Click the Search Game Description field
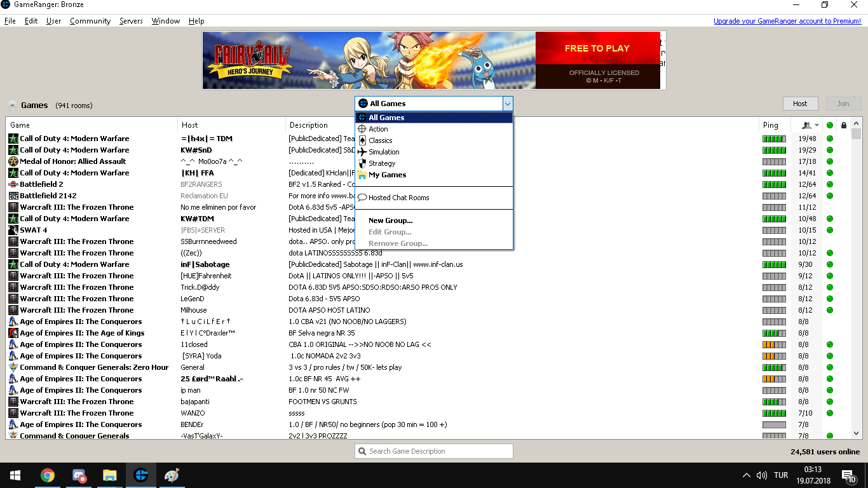 pos(434,451)
